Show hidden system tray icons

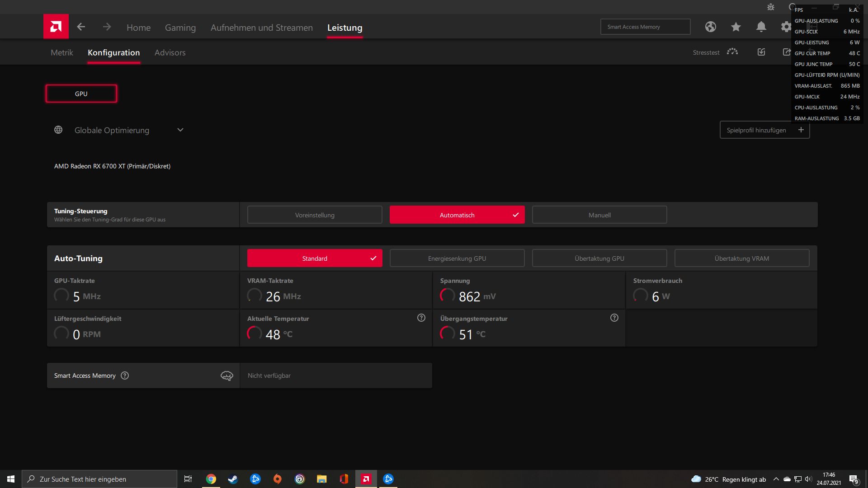pos(776,479)
